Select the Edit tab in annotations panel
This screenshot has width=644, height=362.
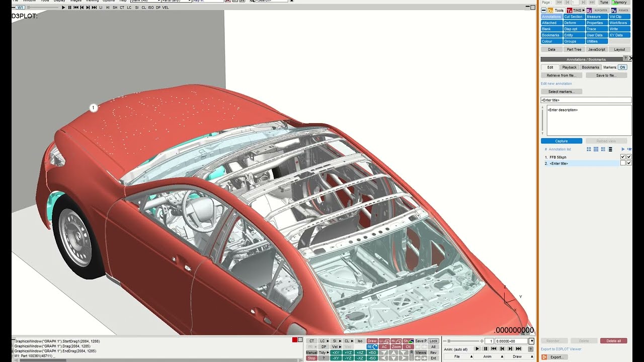click(x=550, y=67)
